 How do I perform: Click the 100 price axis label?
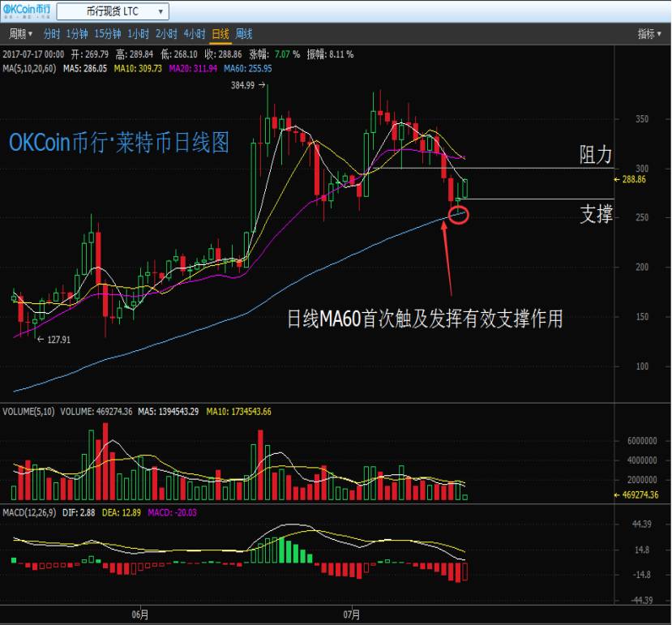[641, 366]
